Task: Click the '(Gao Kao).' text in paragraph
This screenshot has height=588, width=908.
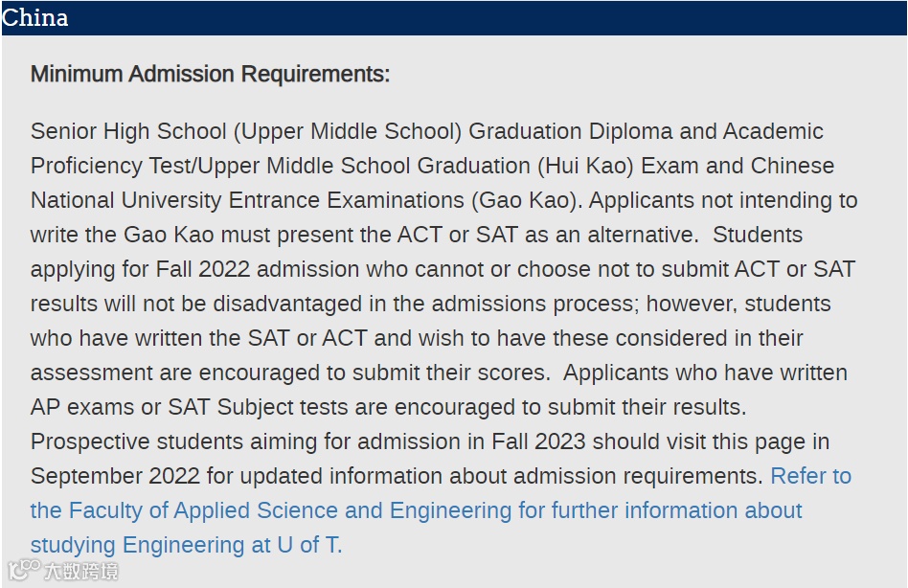Action: (x=528, y=200)
